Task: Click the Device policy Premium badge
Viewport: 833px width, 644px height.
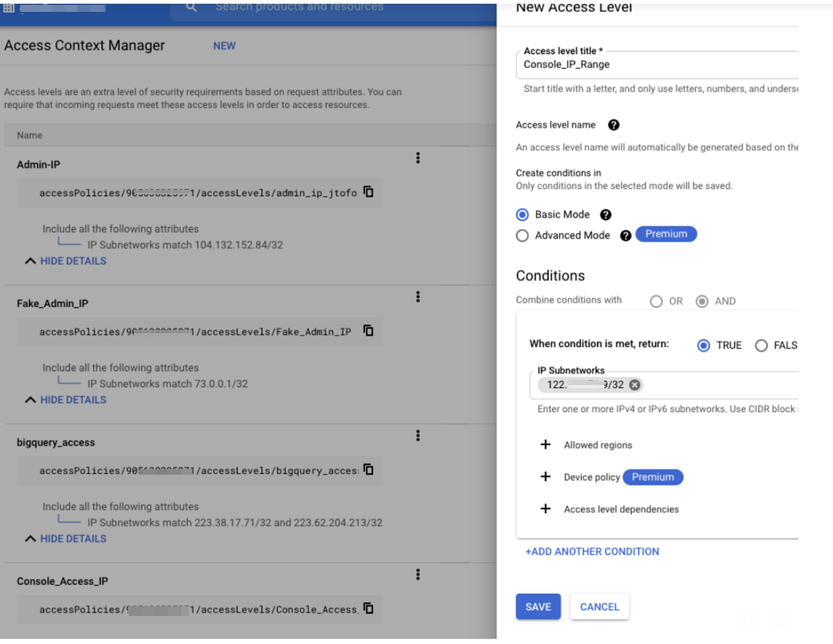Action: [x=653, y=477]
